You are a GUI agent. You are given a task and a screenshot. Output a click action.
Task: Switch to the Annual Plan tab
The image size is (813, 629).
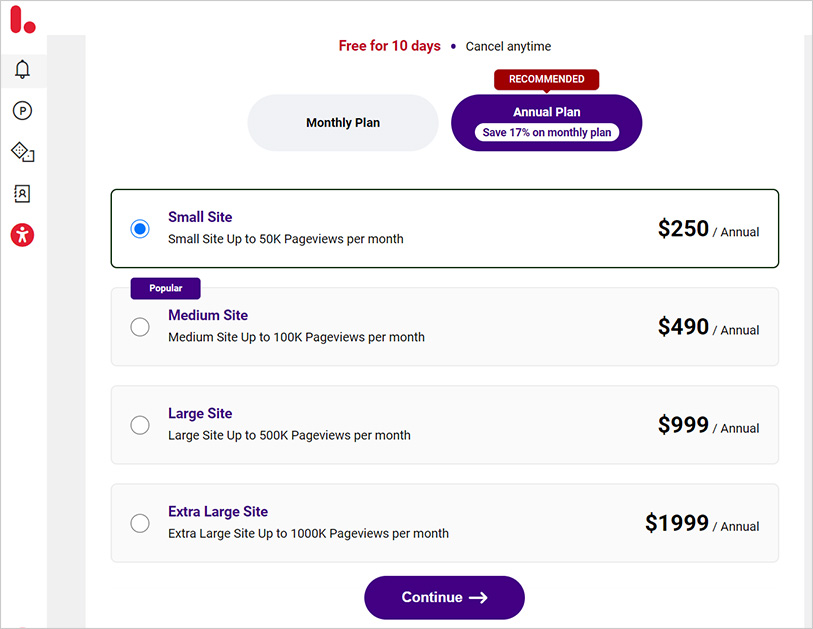point(546,122)
